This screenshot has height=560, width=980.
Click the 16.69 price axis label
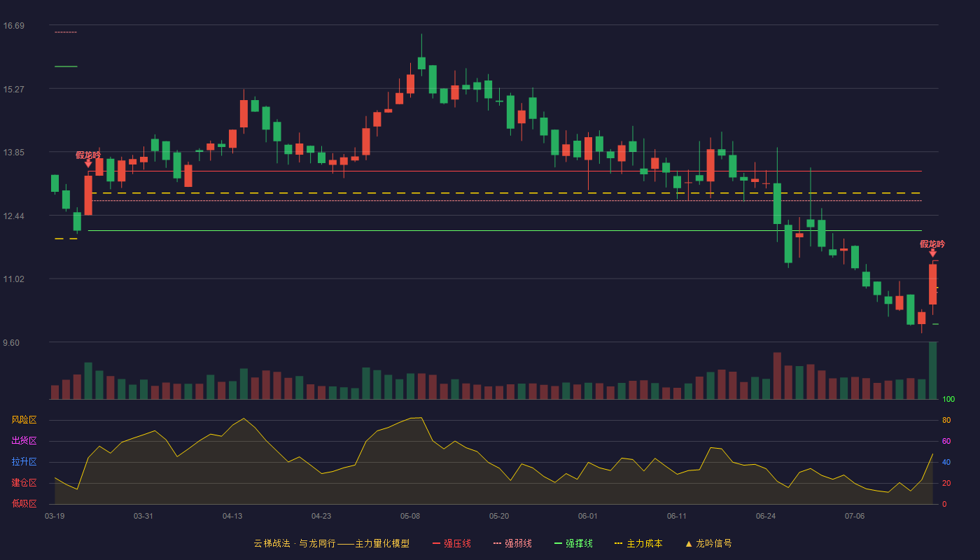click(14, 26)
